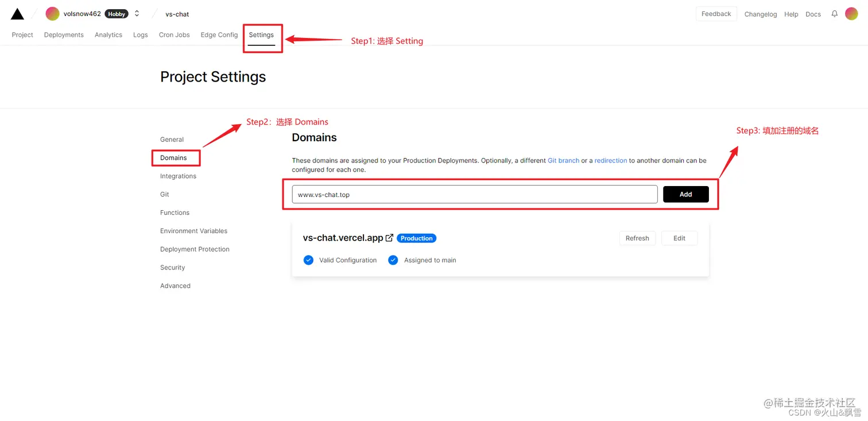The width and height of the screenshot is (868, 421).
Task: Click the Refresh button
Action: [x=637, y=238]
